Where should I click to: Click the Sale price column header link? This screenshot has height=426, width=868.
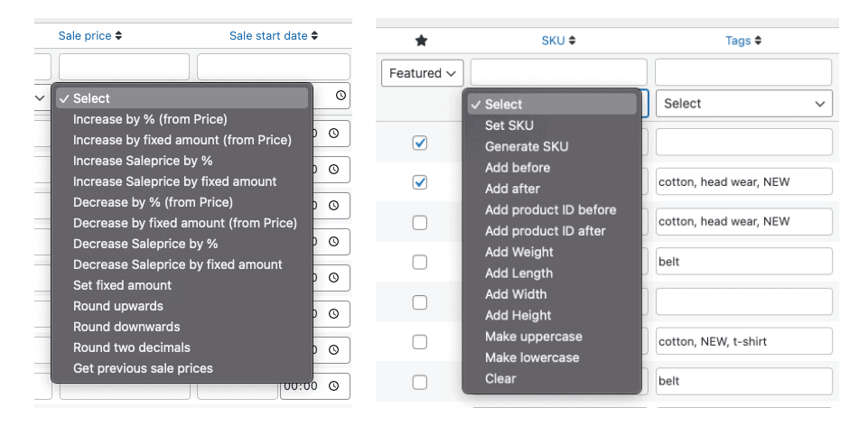tap(85, 36)
